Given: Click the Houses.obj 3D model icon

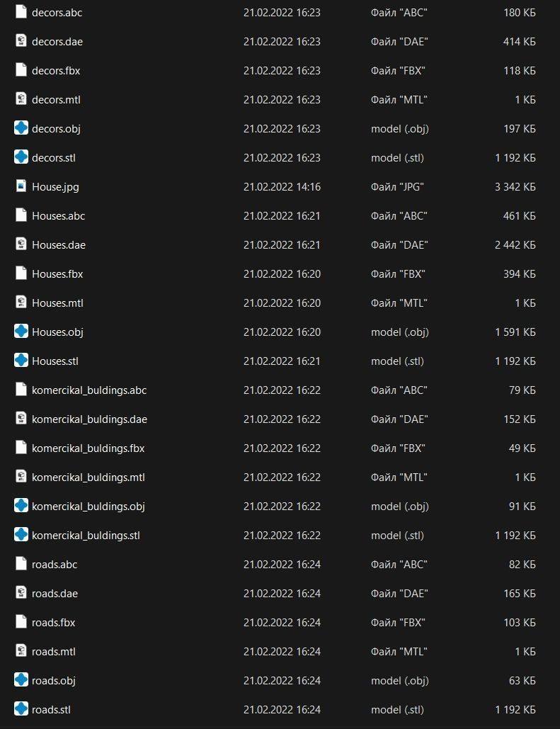Looking at the screenshot, I should [x=21, y=332].
